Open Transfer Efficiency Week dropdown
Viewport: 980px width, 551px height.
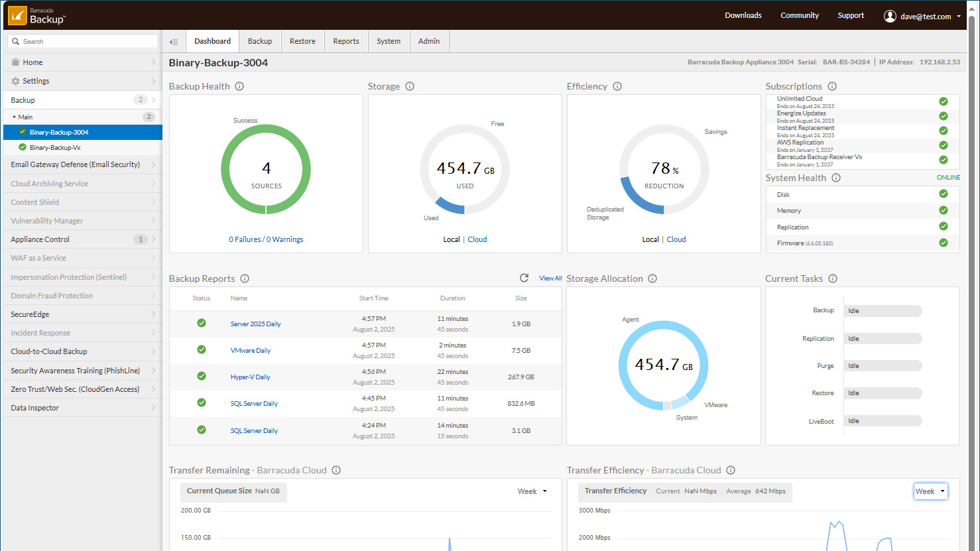pos(930,491)
